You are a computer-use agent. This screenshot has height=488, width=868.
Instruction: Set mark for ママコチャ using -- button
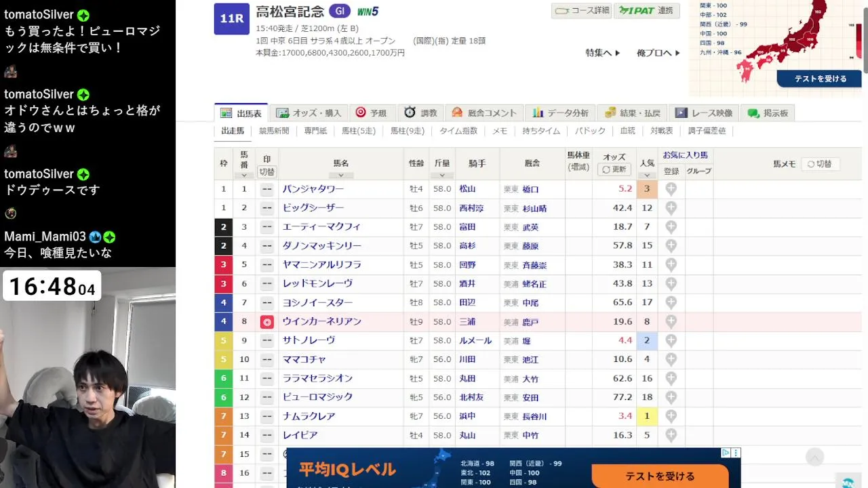pyautogui.click(x=267, y=360)
